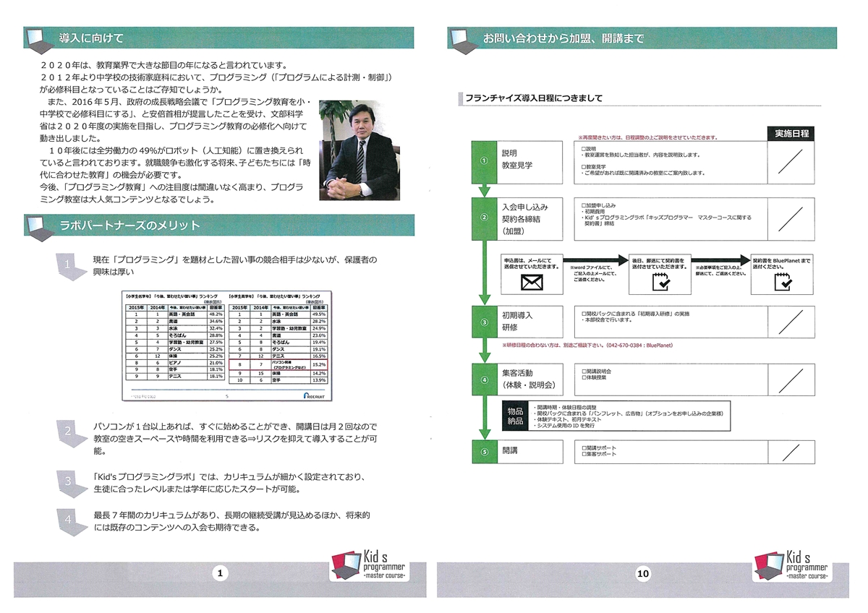
Task: Tick the □説明 checkbox in step 1
Action: tap(583, 148)
